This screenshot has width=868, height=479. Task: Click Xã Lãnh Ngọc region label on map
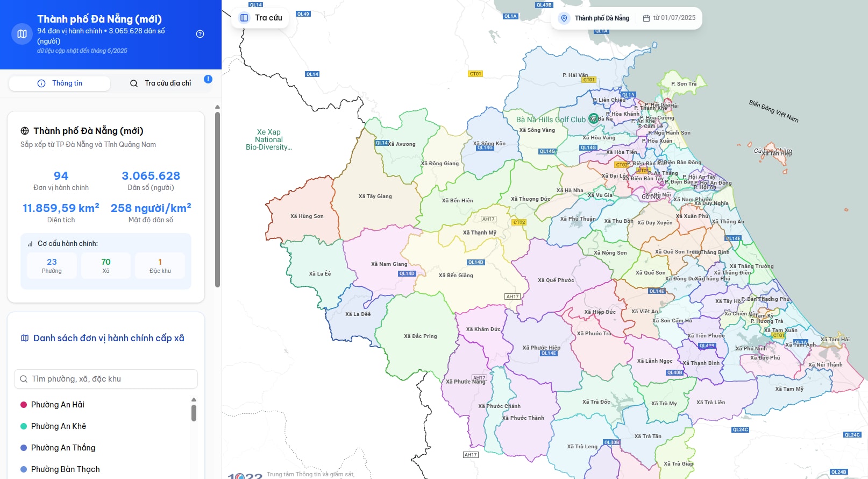pos(655,361)
